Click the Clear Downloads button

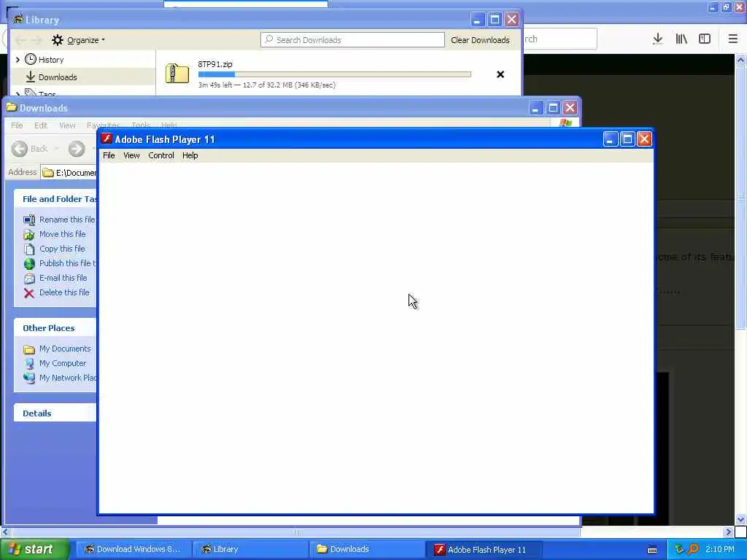[x=480, y=40]
